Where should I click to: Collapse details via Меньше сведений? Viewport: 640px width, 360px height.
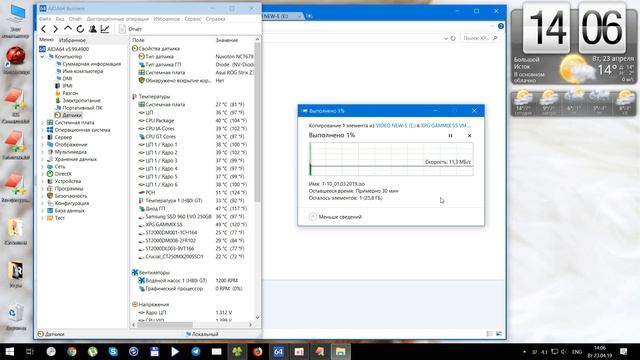[336, 217]
